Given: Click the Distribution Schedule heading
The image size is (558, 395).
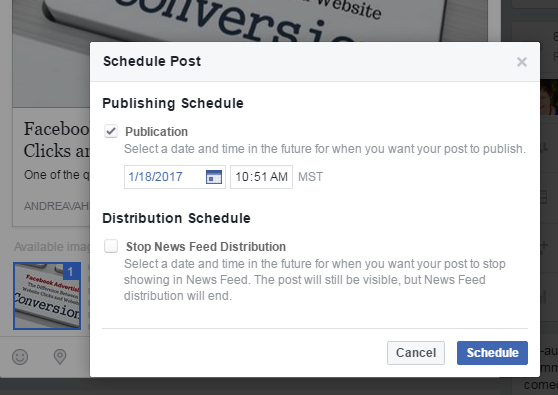Looking at the screenshot, I should (x=177, y=218).
